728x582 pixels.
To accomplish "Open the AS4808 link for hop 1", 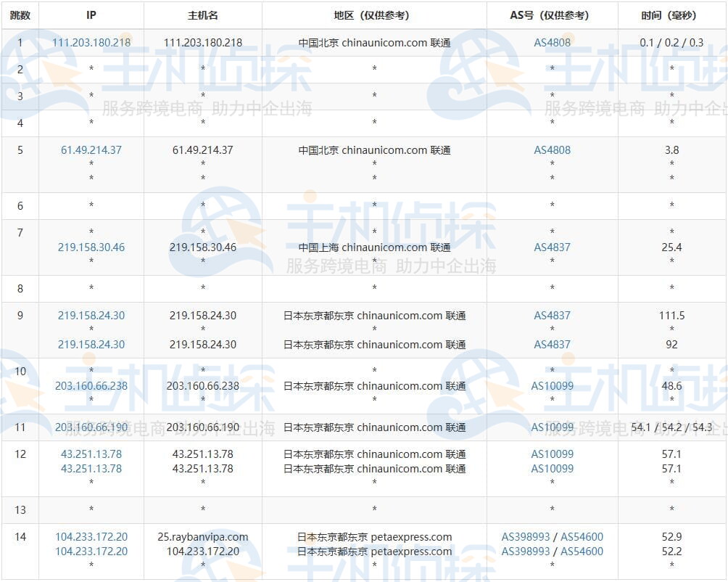I will point(553,42).
